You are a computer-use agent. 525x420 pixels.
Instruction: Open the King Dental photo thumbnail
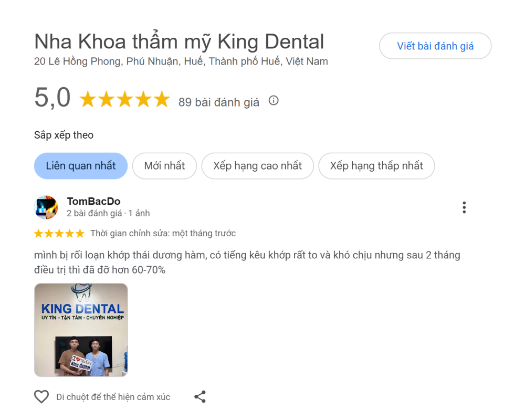pyautogui.click(x=80, y=330)
